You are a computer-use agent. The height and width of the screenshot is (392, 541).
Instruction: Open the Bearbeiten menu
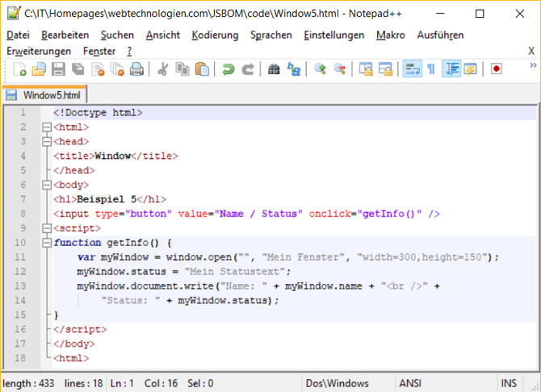tap(65, 35)
